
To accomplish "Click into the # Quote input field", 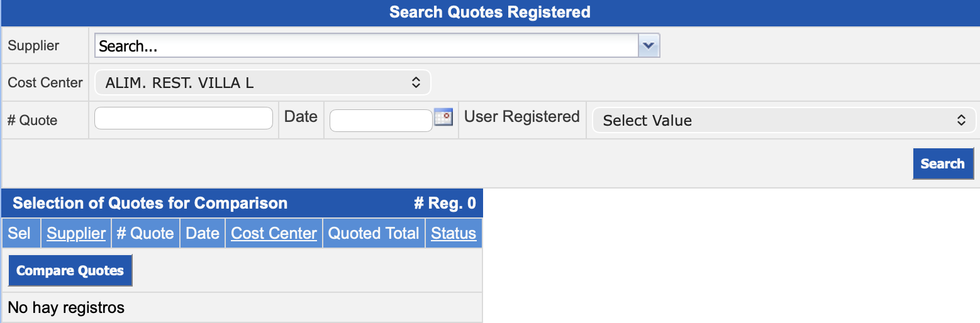I will [x=183, y=118].
